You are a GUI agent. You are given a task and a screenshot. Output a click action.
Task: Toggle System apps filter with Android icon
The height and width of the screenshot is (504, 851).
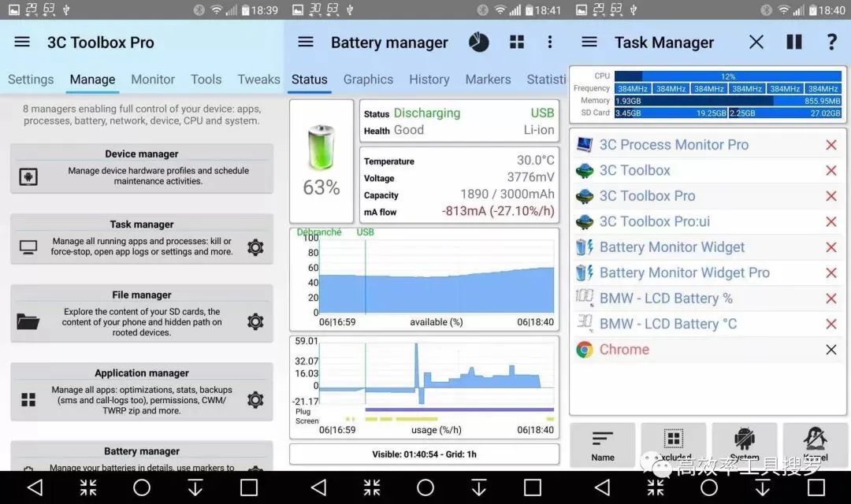pos(744,446)
